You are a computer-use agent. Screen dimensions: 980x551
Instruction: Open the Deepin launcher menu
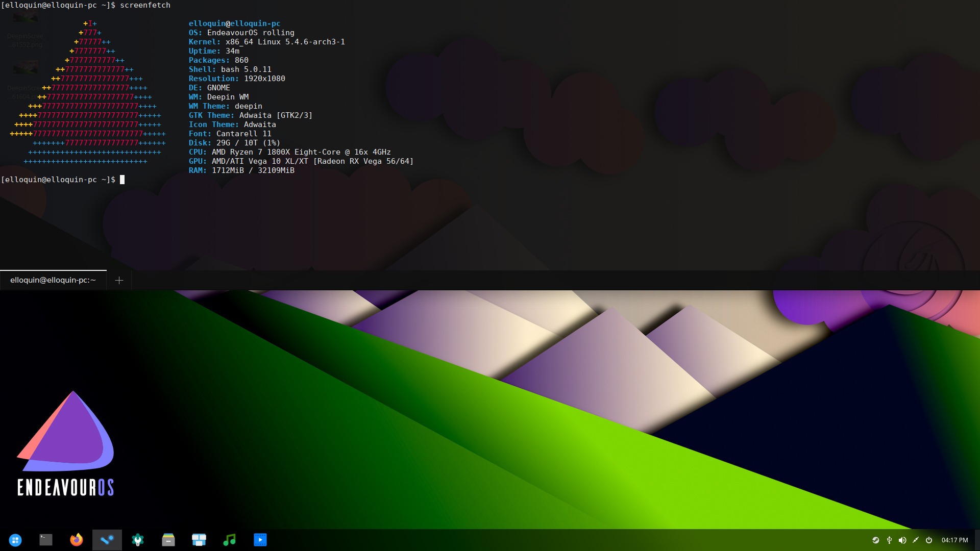(15, 540)
